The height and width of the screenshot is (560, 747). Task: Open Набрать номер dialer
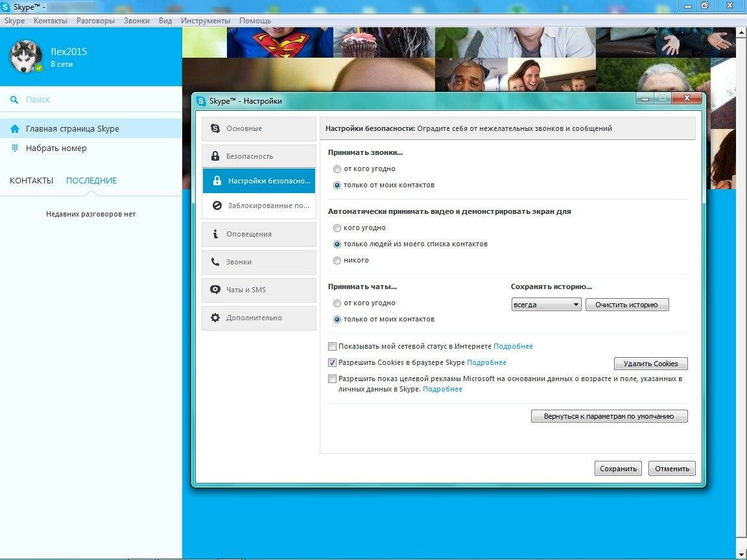[x=91, y=148]
